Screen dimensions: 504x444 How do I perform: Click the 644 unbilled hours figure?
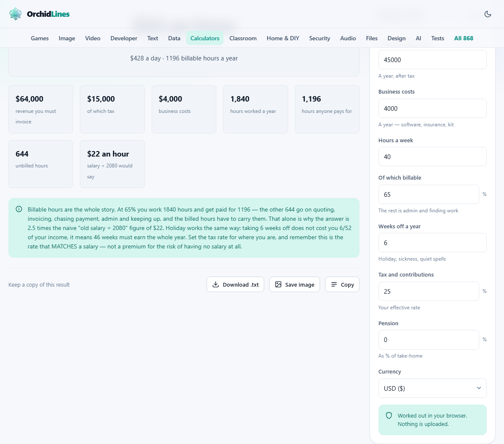point(22,154)
